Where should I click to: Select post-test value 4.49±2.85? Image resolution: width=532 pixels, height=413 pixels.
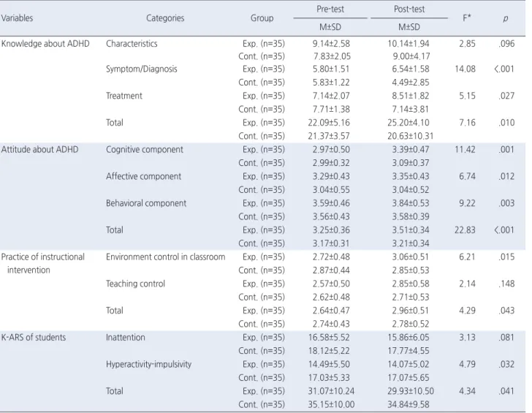[x=411, y=83]
